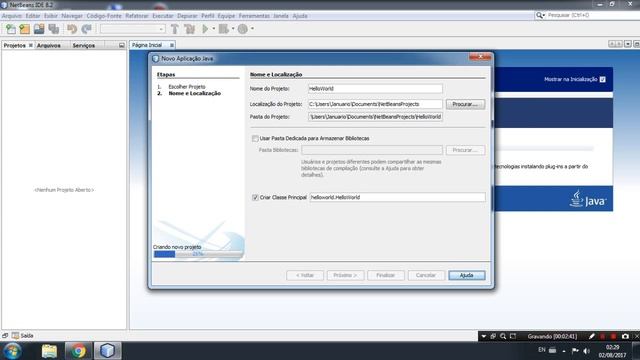This screenshot has width=640, height=360.
Task: Click the search magnifier icon in NetBeans
Action: click(539, 16)
